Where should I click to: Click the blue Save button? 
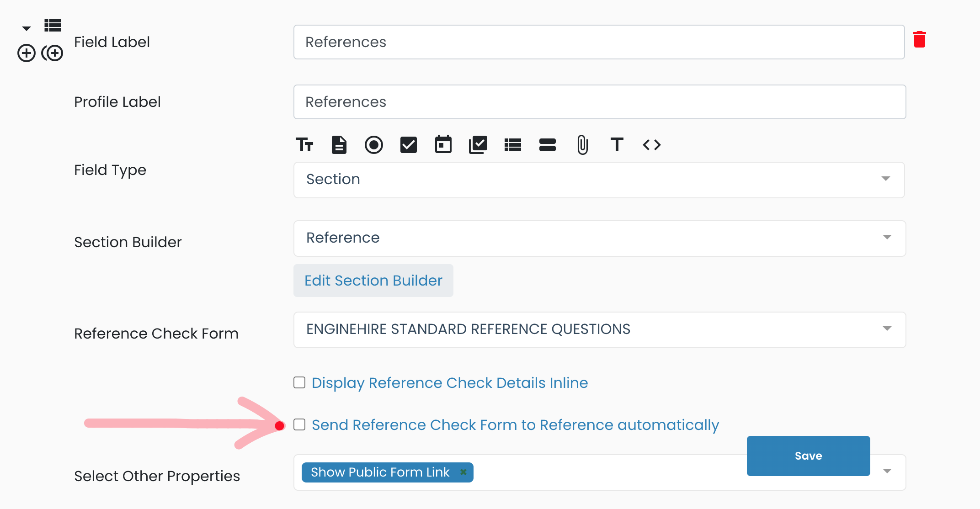(808, 456)
